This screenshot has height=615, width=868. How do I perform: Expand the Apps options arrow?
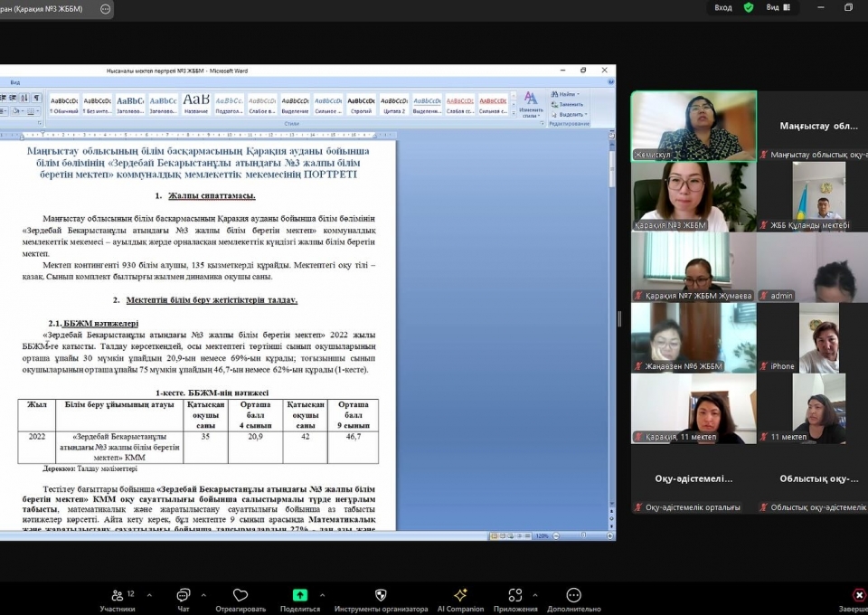[x=534, y=595]
